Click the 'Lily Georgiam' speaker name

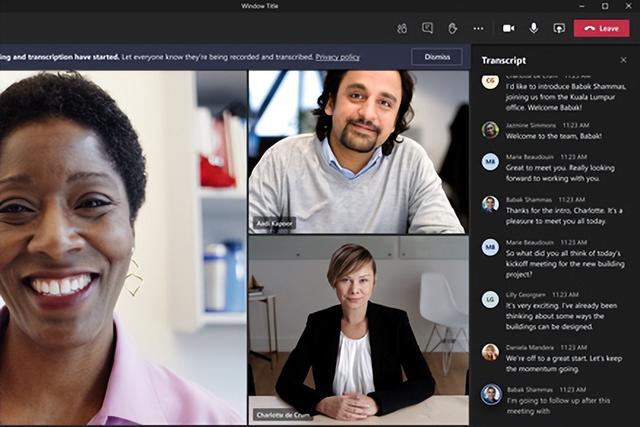(x=525, y=295)
